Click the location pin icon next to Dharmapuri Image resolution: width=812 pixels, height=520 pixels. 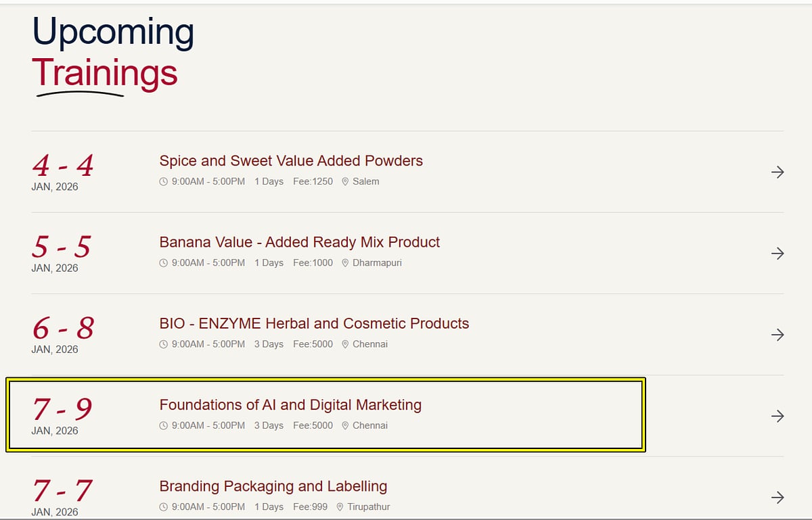point(345,263)
